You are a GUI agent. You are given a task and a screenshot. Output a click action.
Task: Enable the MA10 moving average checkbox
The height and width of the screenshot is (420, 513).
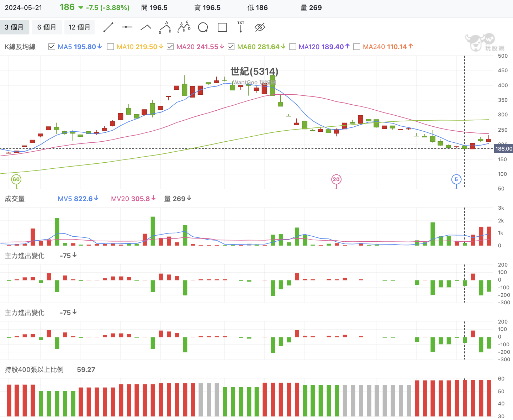[111, 47]
